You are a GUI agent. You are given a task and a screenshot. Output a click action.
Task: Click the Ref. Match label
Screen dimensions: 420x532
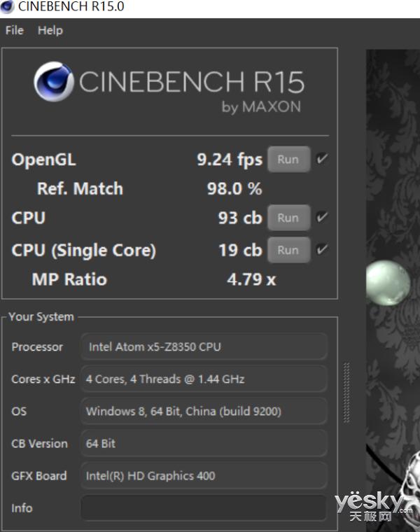point(80,188)
